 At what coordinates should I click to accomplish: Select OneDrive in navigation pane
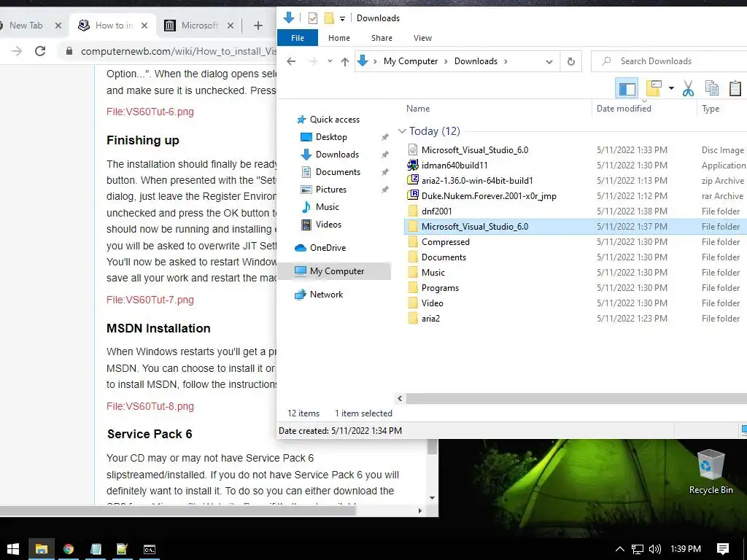click(x=328, y=248)
